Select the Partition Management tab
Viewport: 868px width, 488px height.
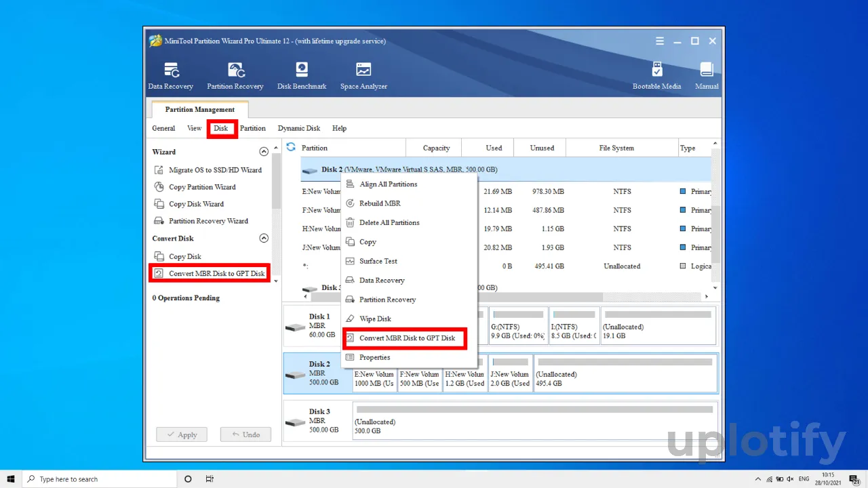click(199, 109)
